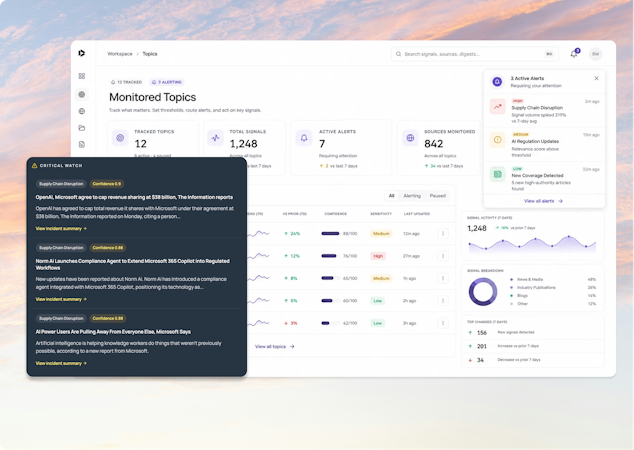Screen dimensions: 634x450
Task: Open row menu for 42/100 confidence topic
Action: click(443, 323)
